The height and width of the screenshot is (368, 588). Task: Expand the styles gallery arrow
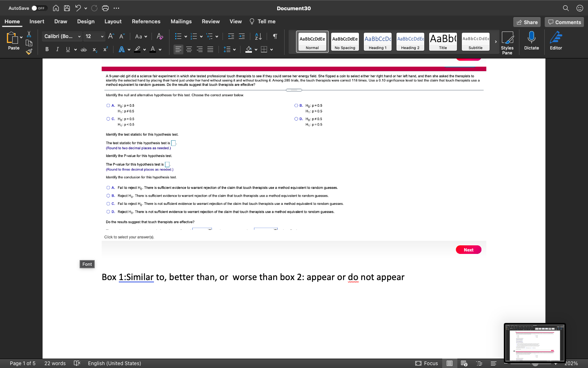[496, 42]
